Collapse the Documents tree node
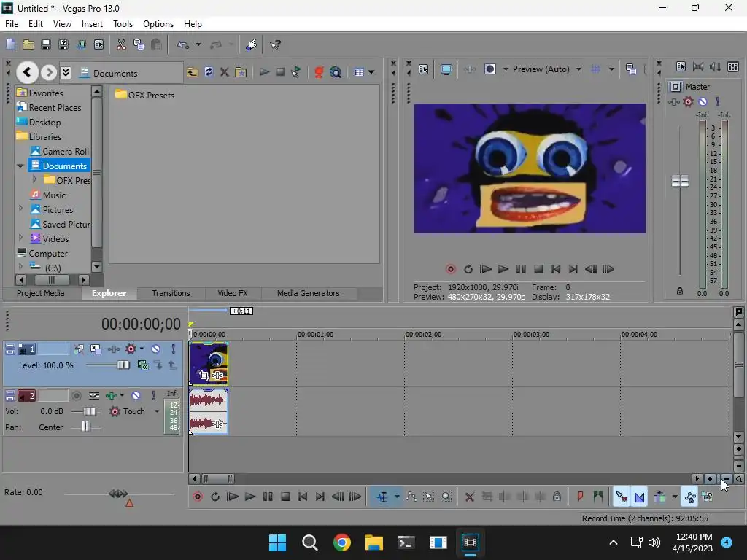747x560 pixels. 20,166
